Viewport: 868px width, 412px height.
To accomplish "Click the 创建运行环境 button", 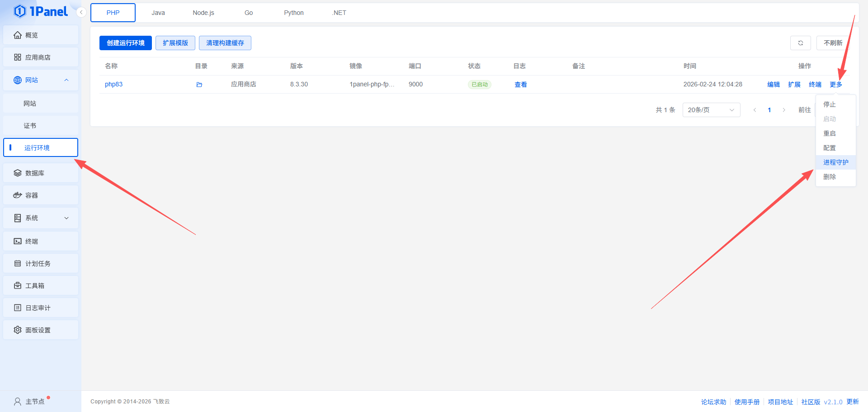I will (125, 43).
